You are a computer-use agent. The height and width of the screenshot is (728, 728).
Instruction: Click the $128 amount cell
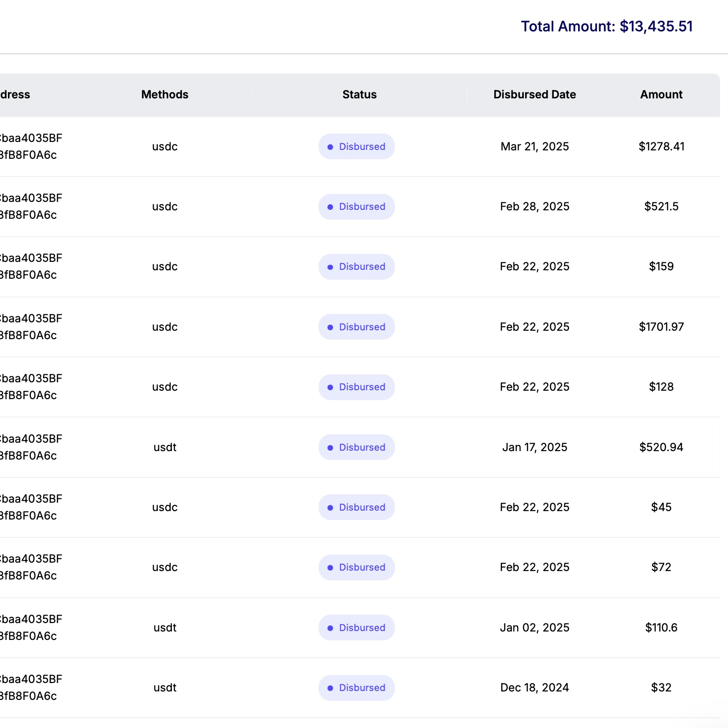tap(661, 387)
